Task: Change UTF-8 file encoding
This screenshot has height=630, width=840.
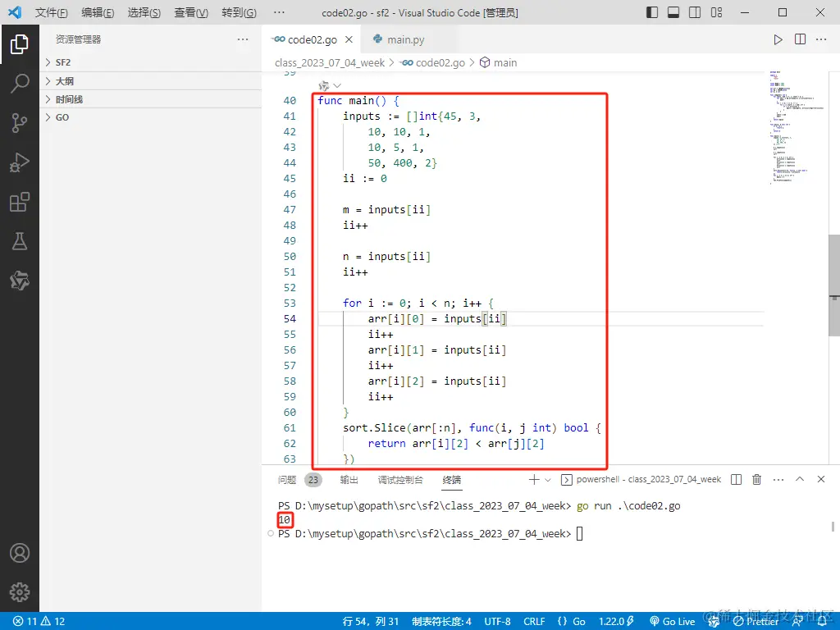Action: 497,622
